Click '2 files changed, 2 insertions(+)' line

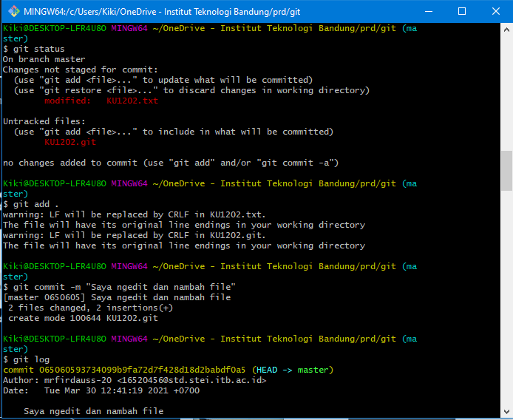point(90,308)
